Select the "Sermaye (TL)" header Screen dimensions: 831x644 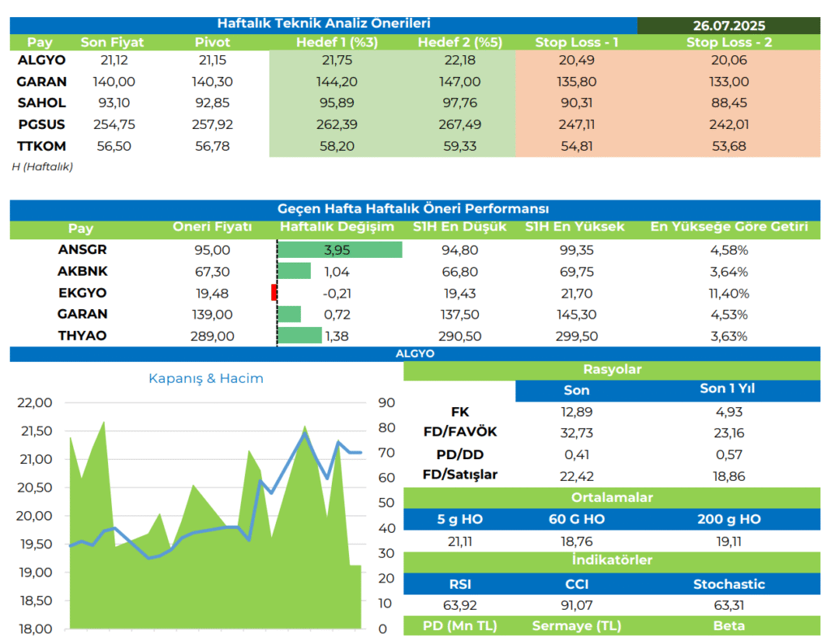pos(577,626)
